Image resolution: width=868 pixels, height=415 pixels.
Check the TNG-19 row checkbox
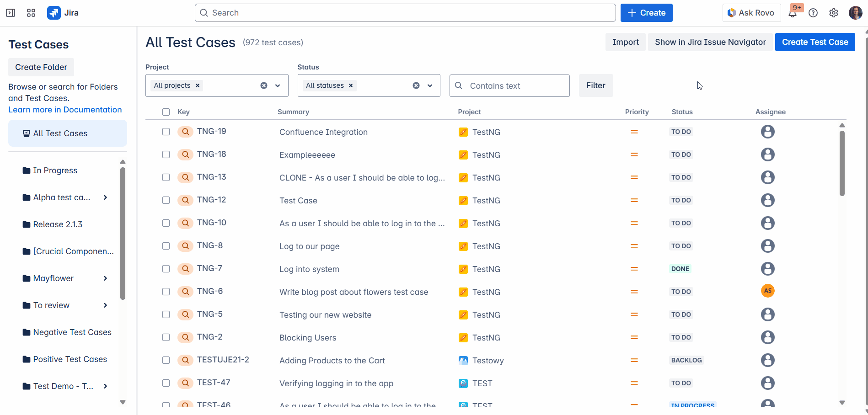[x=166, y=132]
